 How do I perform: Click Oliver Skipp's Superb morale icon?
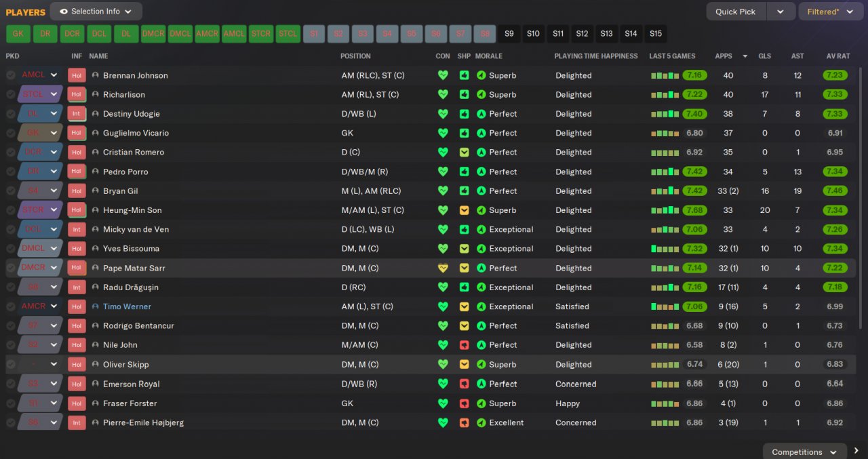coord(481,365)
